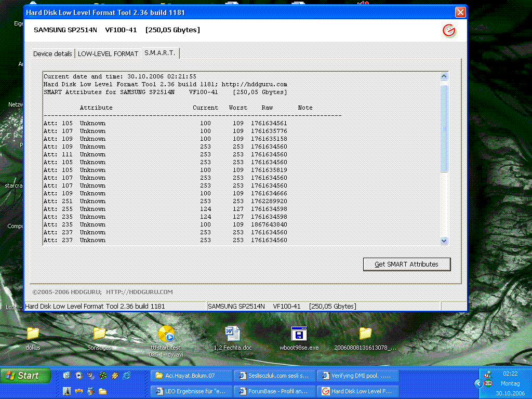Viewport: 532px width, 399px height.
Task: Launch ICQ flower icon in Quick Launch
Action: tap(102, 375)
